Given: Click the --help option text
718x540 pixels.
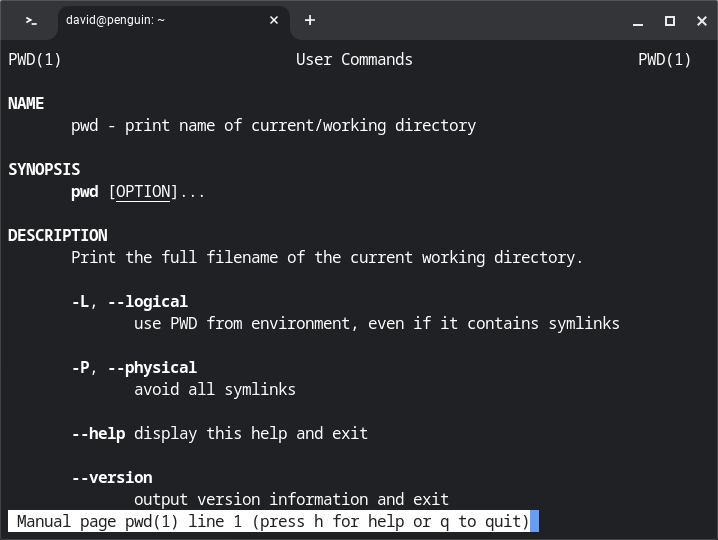Looking at the screenshot, I should coord(98,434).
